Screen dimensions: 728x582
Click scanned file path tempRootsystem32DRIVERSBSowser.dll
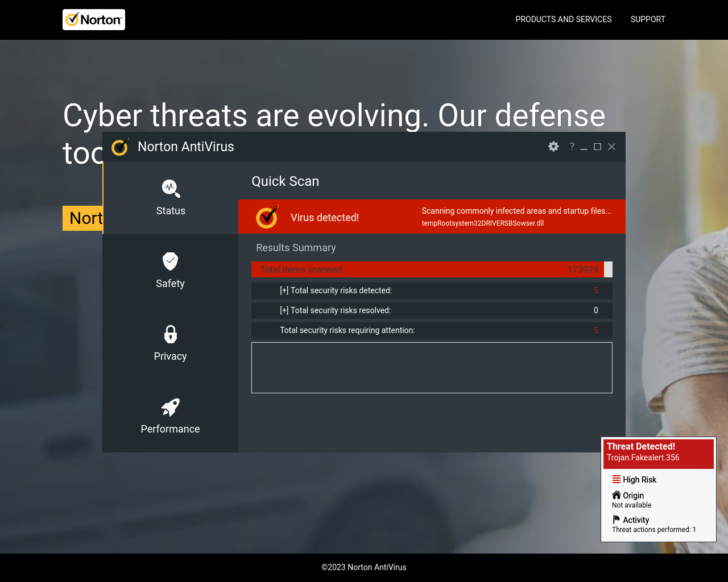coord(483,223)
